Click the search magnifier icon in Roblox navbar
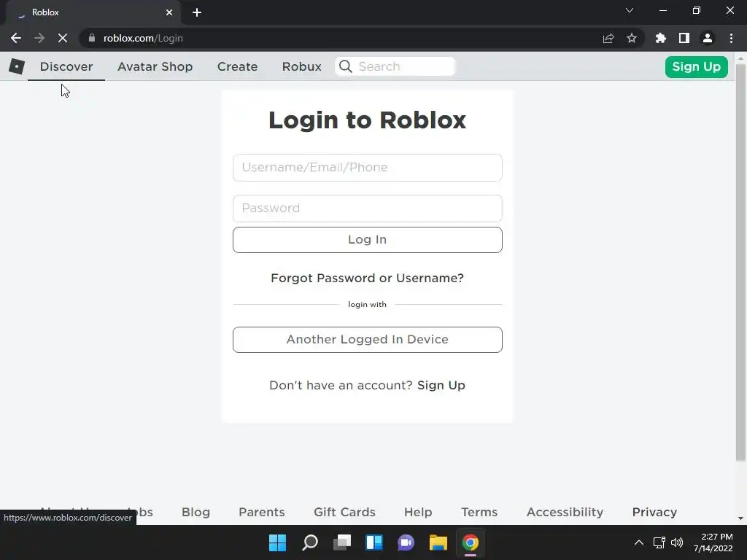 [x=346, y=66]
